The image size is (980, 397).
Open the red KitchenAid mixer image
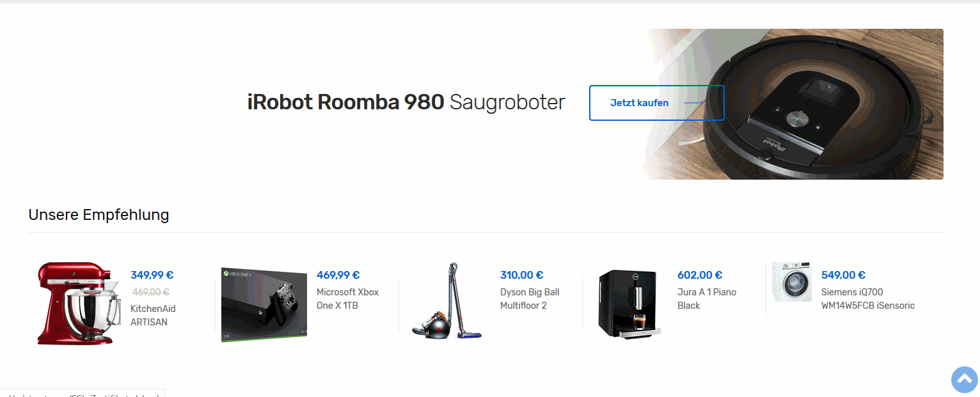click(x=79, y=303)
